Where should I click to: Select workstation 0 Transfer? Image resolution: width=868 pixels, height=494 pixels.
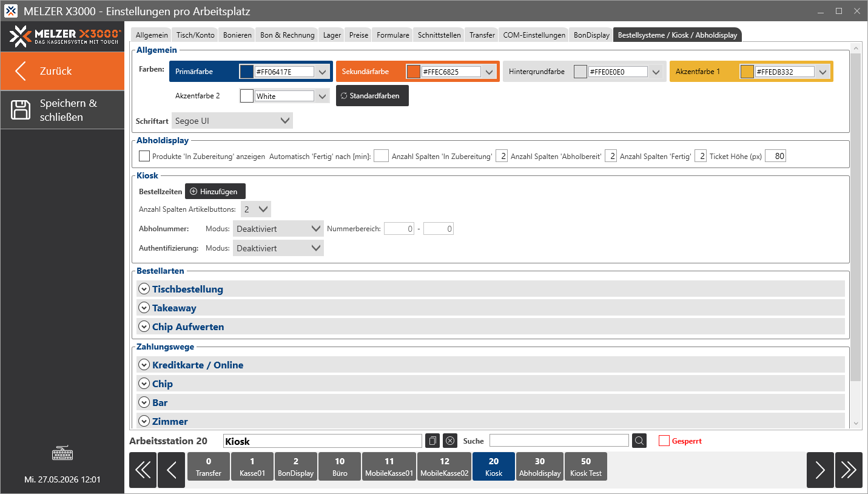click(209, 467)
